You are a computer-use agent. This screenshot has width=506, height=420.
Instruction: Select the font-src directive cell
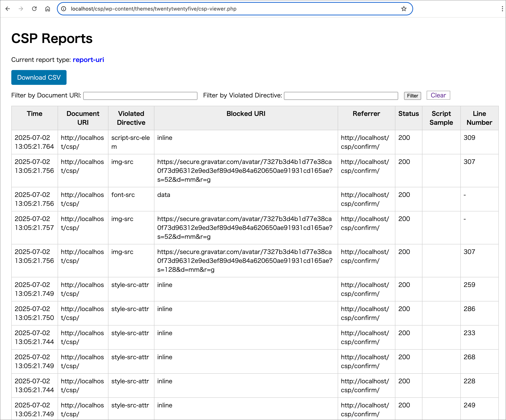pos(131,199)
